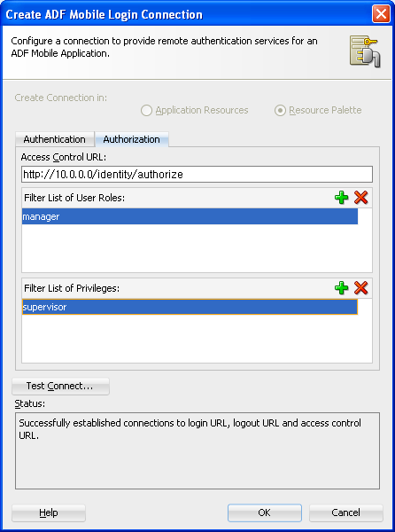Switch to the Authentication tab
Screen dimensions: 395x532
point(55,139)
